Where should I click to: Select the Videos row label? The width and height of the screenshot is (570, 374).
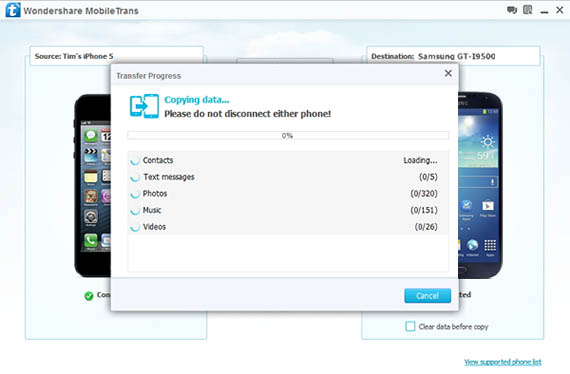pos(154,227)
